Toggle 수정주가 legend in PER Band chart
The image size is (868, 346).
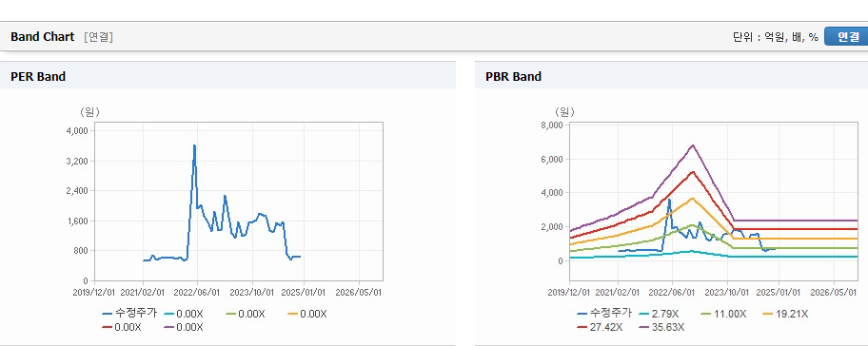coord(129,314)
